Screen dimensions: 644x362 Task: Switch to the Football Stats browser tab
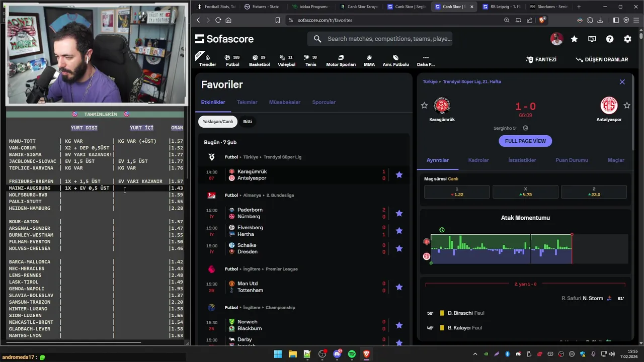pyautogui.click(x=216, y=7)
